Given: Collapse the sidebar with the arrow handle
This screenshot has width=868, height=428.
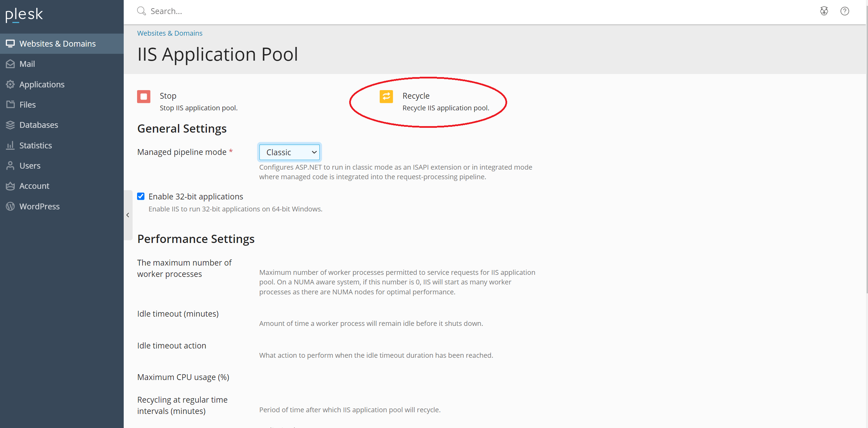Looking at the screenshot, I should 128,215.
